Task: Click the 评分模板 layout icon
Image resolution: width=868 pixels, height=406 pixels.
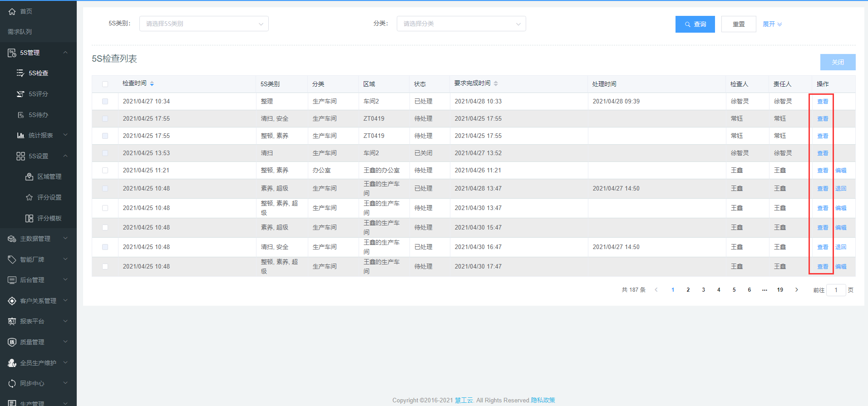Action: tap(29, 218)
